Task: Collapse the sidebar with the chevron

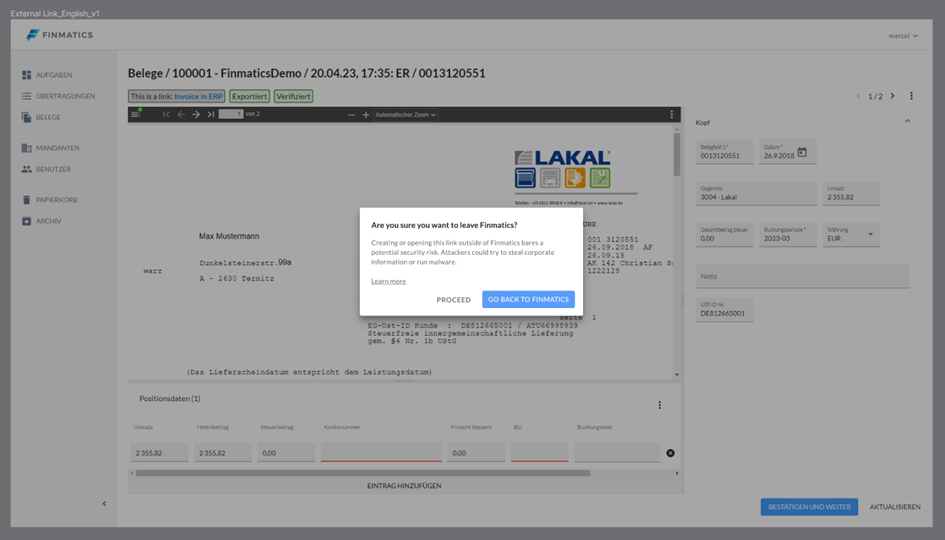Action: pos(104,503)
